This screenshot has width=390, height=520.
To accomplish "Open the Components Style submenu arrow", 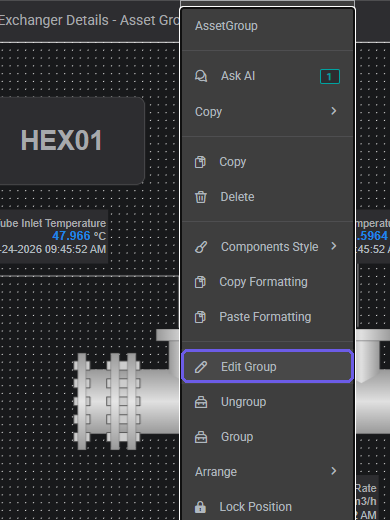I will pyautogui.click(x=334, y=246).
